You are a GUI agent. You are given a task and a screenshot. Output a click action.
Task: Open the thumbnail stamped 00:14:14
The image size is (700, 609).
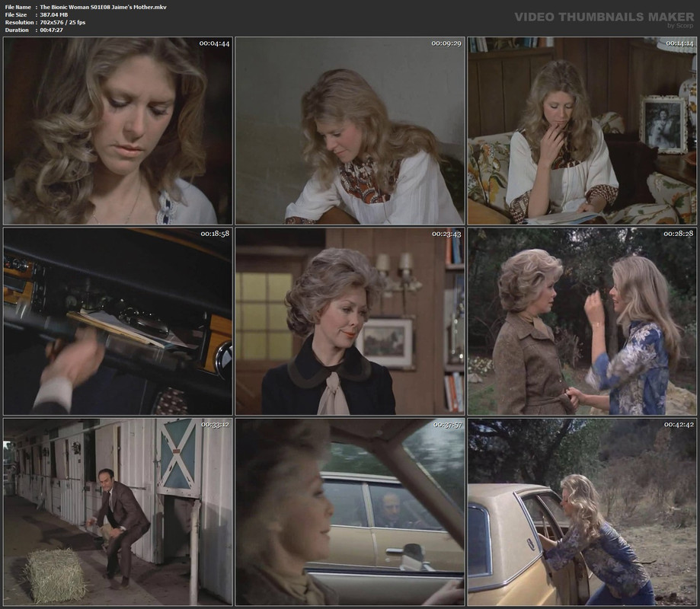click(x=582, y=131)
